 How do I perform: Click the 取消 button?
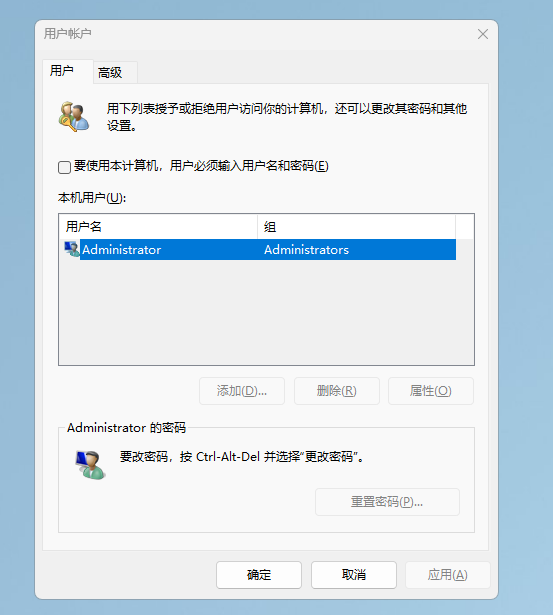point(354,575)
